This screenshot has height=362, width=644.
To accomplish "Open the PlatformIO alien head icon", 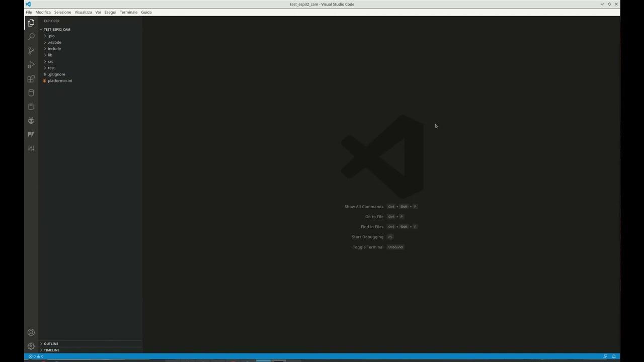I will point(31,121).
